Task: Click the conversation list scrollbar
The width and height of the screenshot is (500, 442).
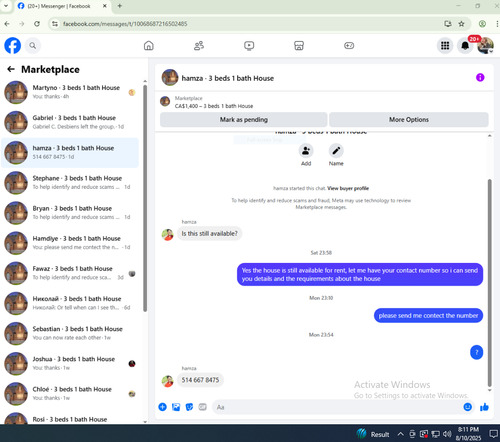Action: pos(145,198)
